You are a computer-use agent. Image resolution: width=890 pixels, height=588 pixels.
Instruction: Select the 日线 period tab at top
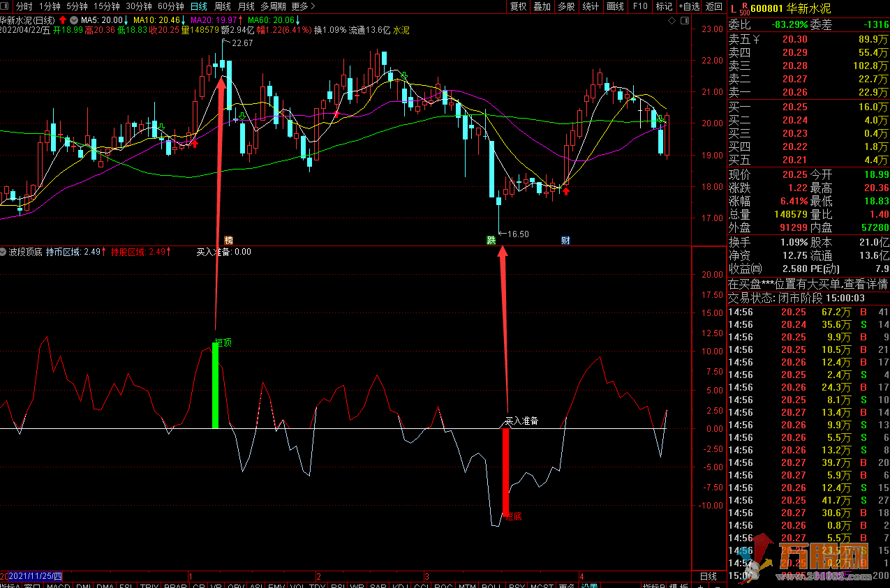point(199,6)
